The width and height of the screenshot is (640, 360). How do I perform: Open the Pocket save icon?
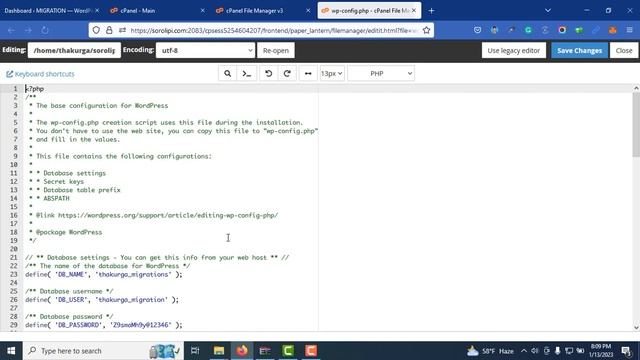(x=478, y=30)
